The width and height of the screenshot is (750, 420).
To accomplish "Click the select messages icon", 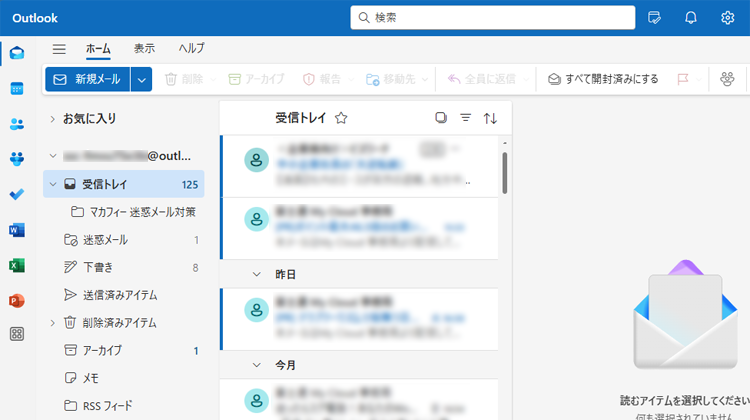I will tap(441, 117).
